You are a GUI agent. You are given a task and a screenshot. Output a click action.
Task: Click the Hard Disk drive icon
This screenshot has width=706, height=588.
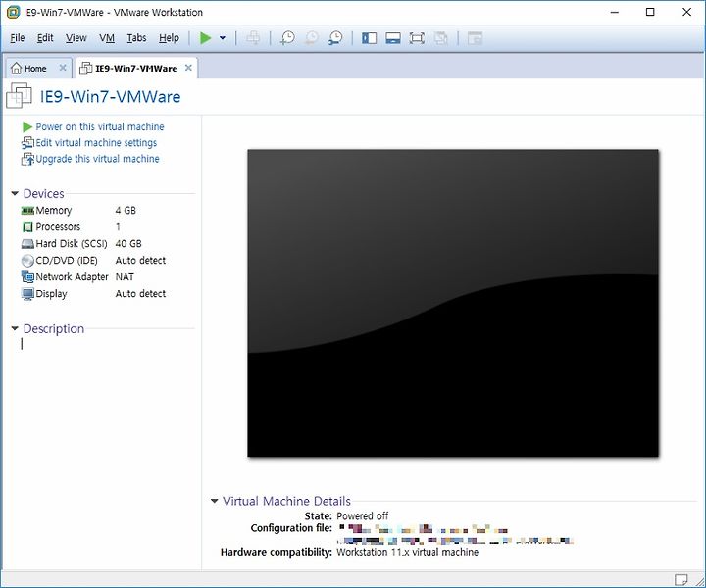(27, 244)
